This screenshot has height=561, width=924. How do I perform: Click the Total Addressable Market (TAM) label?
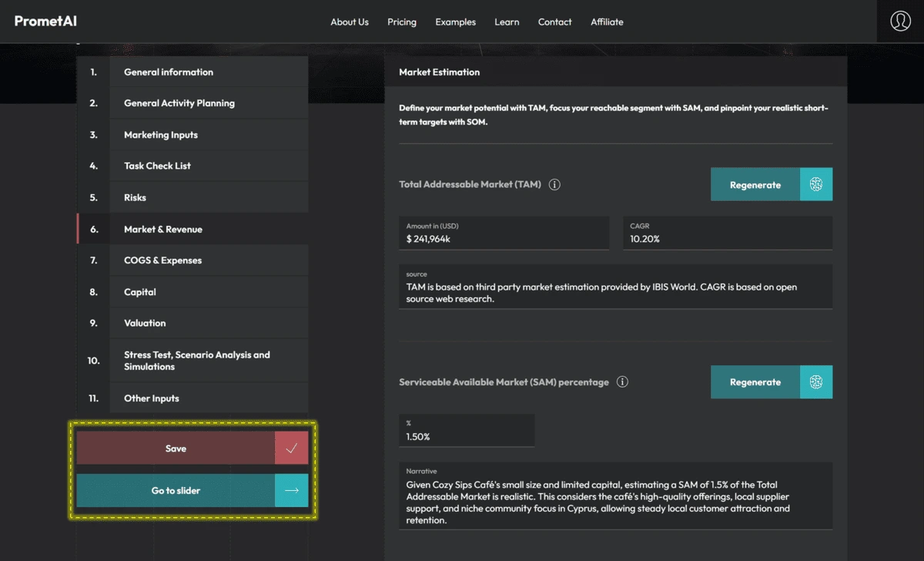470,185
